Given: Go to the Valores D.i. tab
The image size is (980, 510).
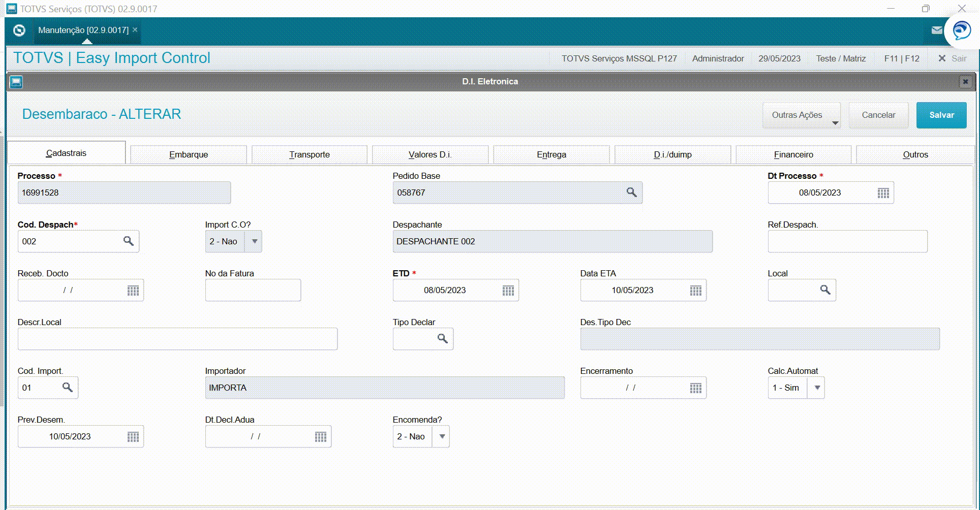Looking at the screenshot, I should point(430,154).
